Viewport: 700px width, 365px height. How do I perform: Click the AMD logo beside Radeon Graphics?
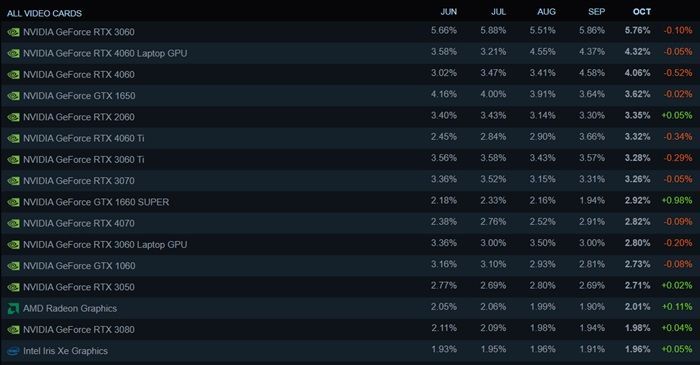click(x=13, y=308)
